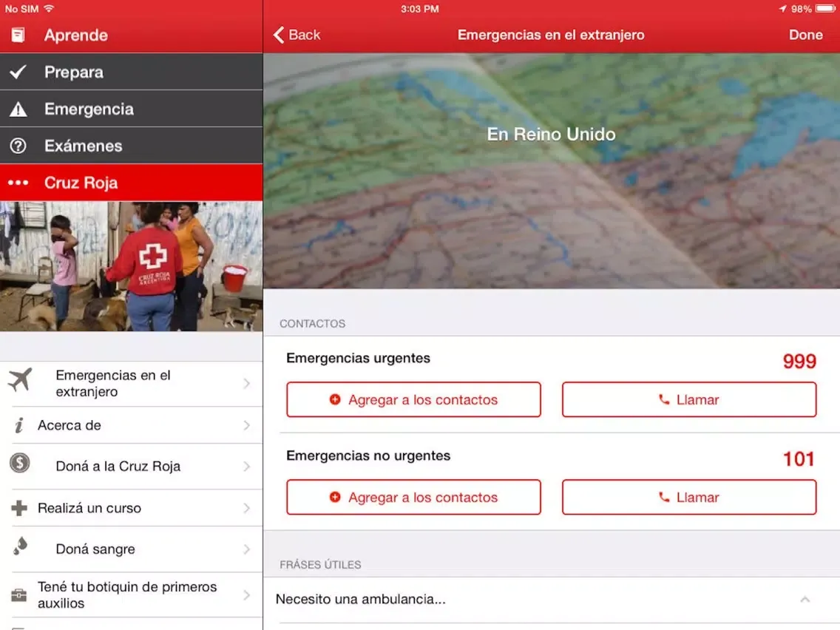The height and width of the screenshot is (630, 840).
Task: Tap the Wi-Fi status icon
Action: pyautogui.click(x=49, y=8)
